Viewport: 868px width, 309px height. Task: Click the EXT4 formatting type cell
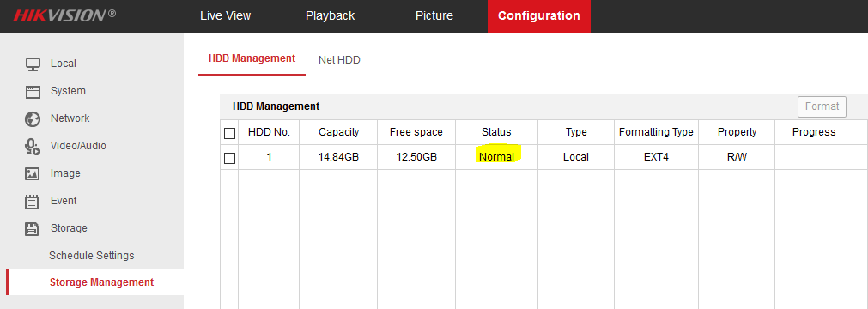(x=656, y=157)
